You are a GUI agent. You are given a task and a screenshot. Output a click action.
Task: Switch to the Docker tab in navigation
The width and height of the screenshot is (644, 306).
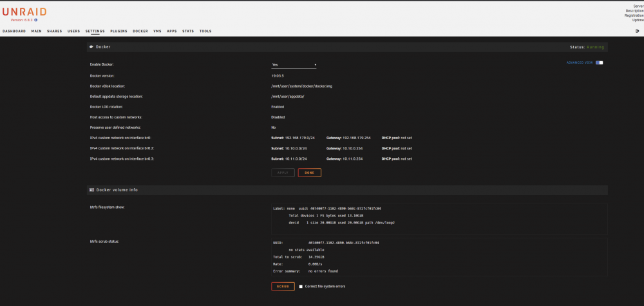(x=140, y=31)
